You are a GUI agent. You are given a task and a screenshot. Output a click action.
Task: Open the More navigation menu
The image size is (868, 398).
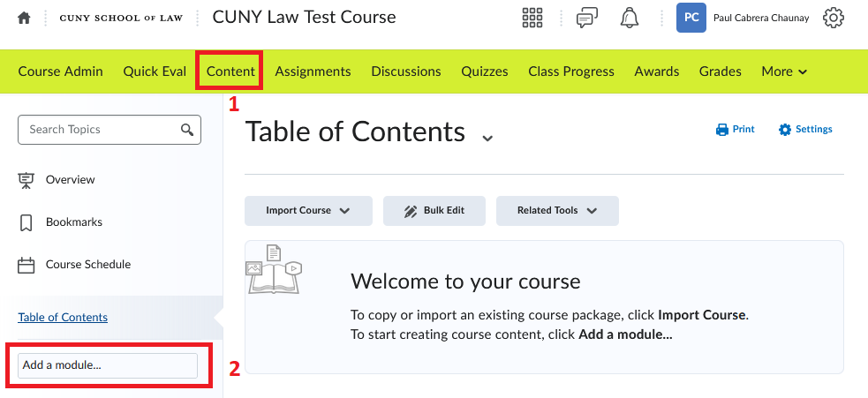[x=784, y=71]
